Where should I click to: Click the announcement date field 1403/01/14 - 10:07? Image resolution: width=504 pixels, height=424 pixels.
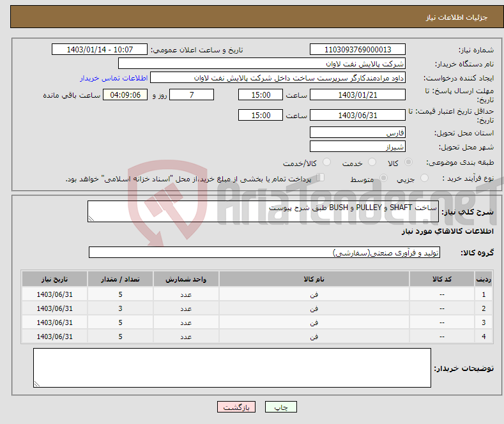pyautogui.click(x=99, y=49)
